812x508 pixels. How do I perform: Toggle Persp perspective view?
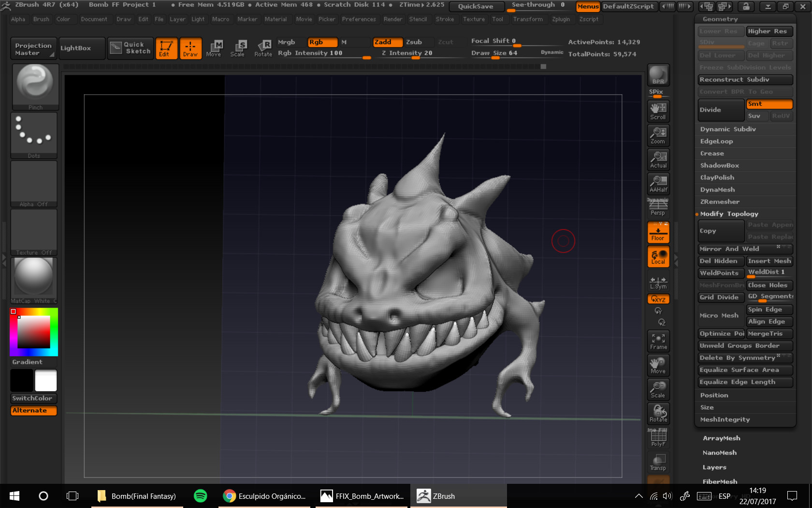pyautogui.click(x=658, y=209)
